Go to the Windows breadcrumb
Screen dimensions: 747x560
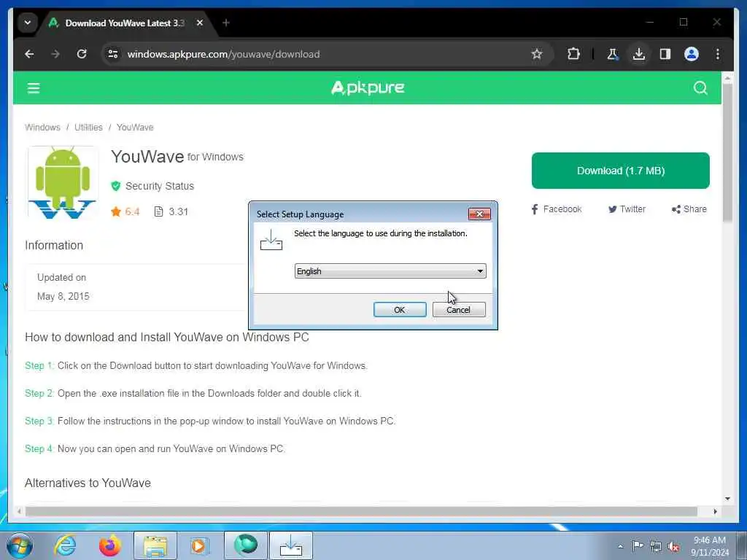(42, 127)
